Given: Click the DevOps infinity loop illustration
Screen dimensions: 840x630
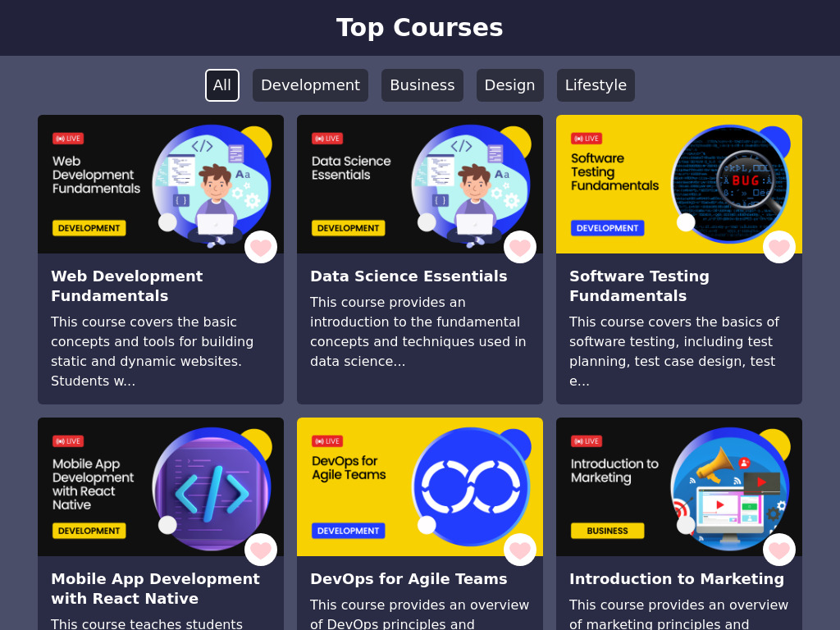Looking at the screenshot, I should (471, 486).
